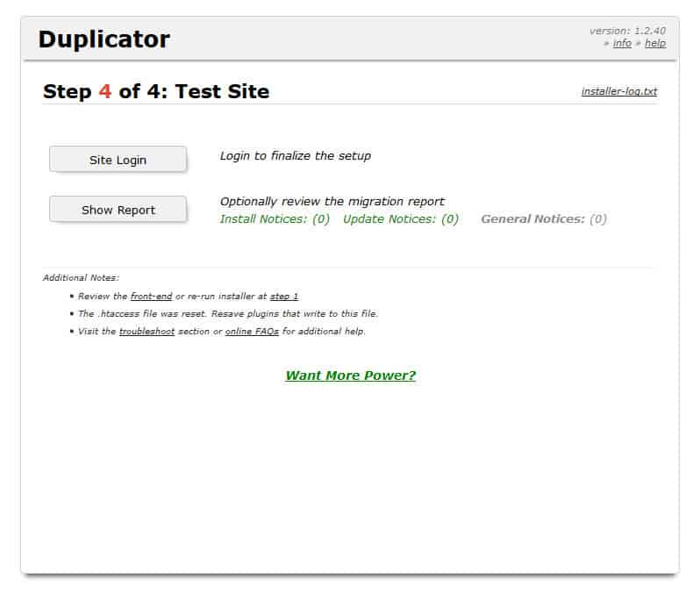This screenshot has width=700, height=601.
Task: Click the 'Login to finalize the setup' text
Action: [x=295, y=156]
